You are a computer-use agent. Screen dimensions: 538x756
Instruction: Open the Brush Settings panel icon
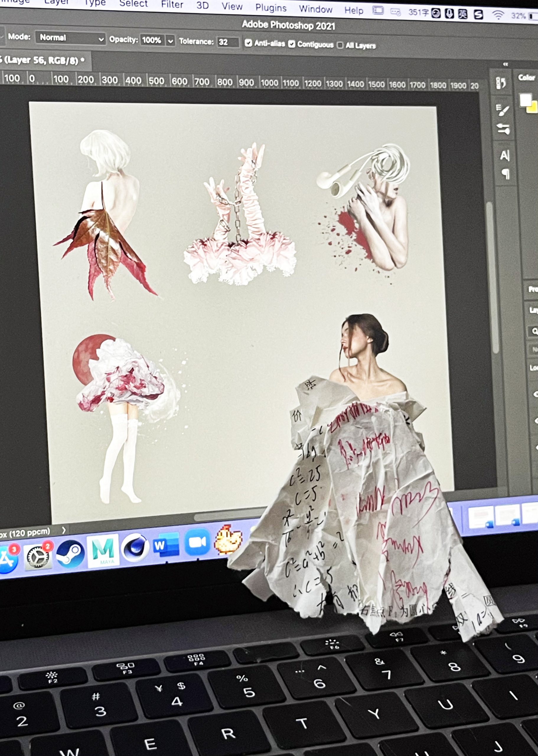502,110
